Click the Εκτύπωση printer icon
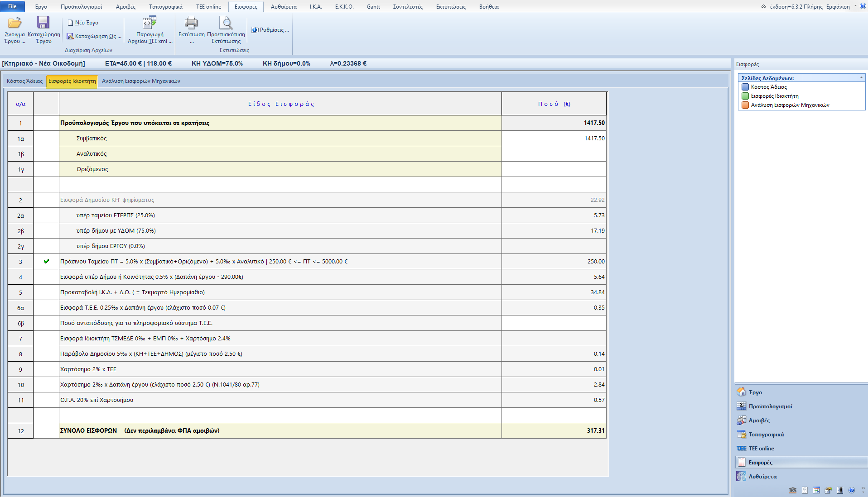This screenshot has height=497, width=868. [191, 23]
